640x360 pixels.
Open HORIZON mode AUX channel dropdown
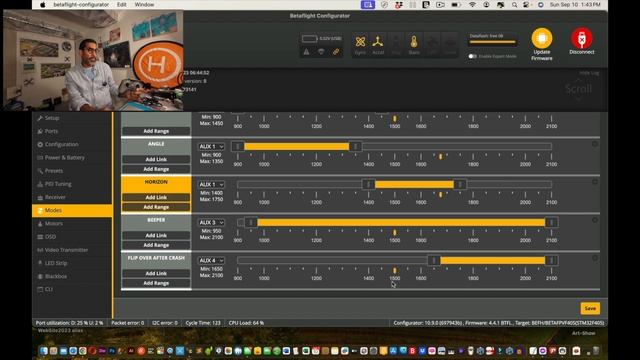211,184
